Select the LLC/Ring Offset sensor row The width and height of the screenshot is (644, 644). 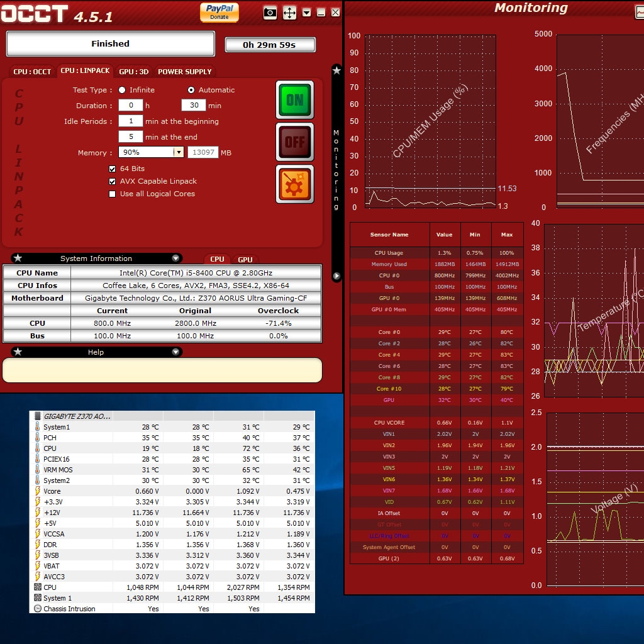(436, 536)
